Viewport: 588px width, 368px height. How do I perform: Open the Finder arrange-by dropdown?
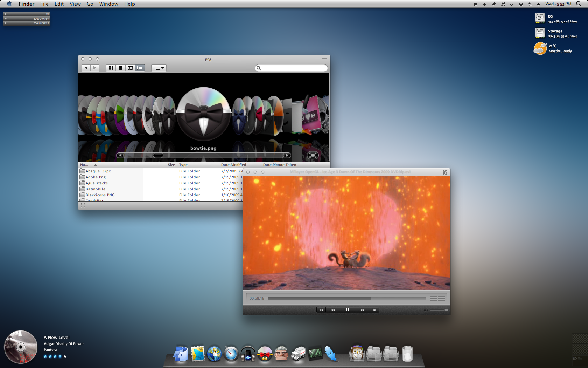[159, 68]
